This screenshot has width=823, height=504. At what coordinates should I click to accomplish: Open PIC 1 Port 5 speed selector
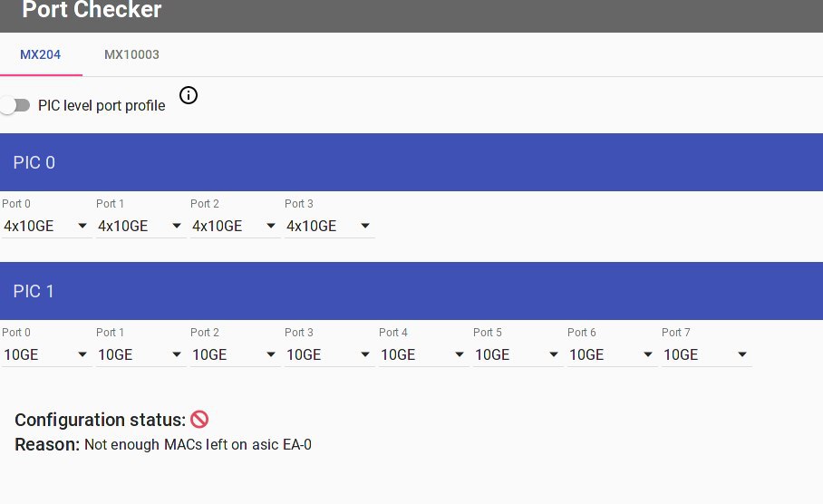(518, 354)
